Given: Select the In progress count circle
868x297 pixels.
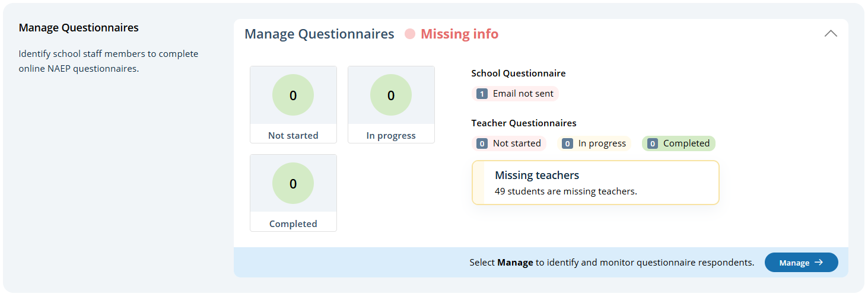Looking at the screenshot, I should [391, 95].
